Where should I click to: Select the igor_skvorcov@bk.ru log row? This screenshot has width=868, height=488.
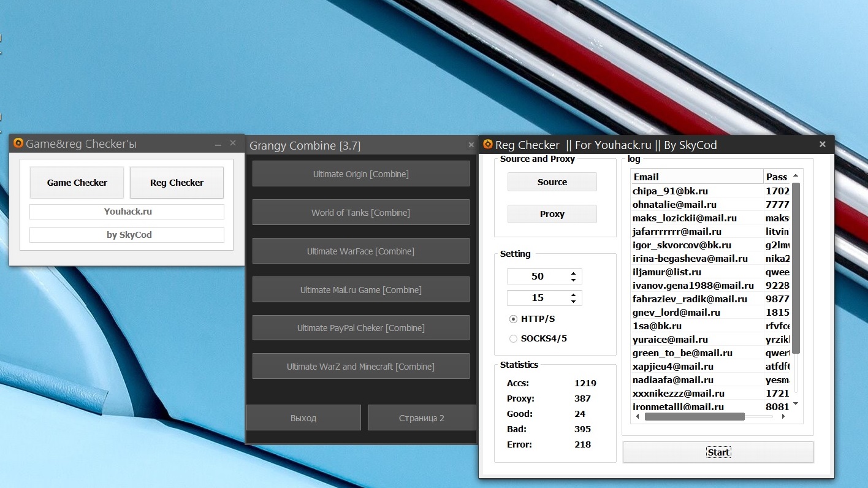(x=711, y=245)
